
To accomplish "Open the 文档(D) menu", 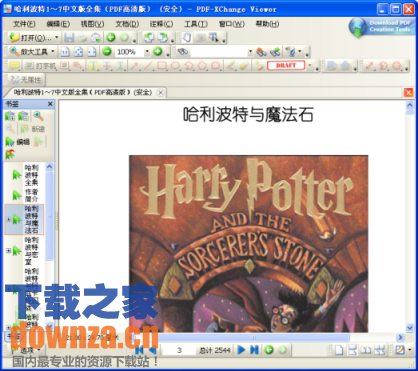I will click(127, 24).
